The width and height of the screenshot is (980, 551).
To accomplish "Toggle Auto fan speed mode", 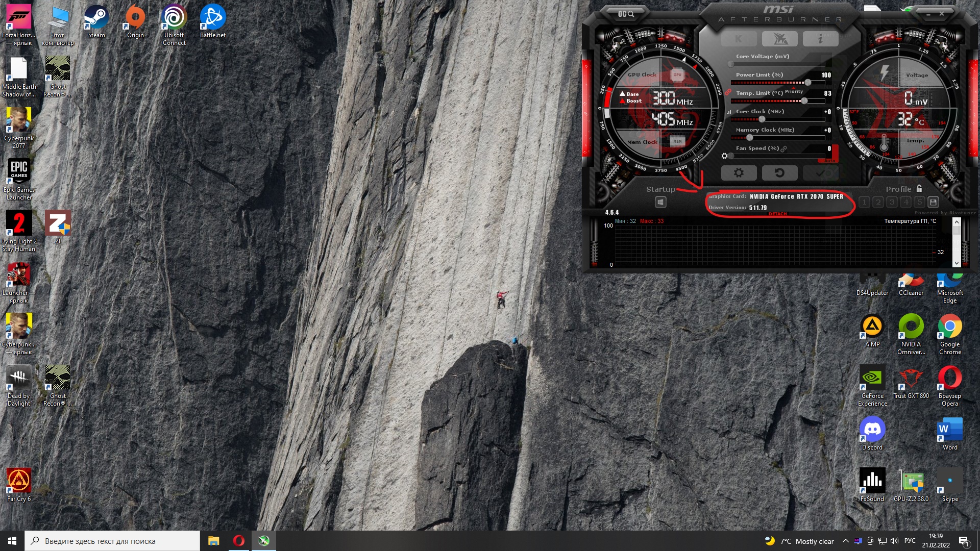I will click(829, 161).
